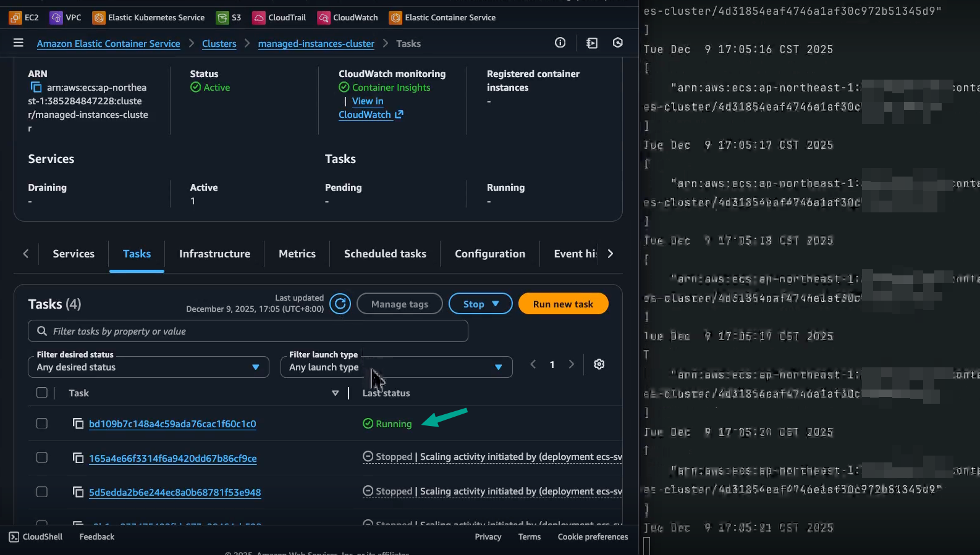This screenshot has width=980, height=555.
Task: Click the info panel icon
Action: (x=560, y=43)
